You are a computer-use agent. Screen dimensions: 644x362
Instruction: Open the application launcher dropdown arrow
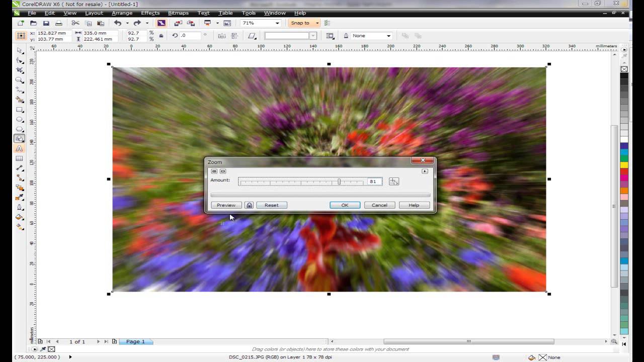click(x=217, y=23)
